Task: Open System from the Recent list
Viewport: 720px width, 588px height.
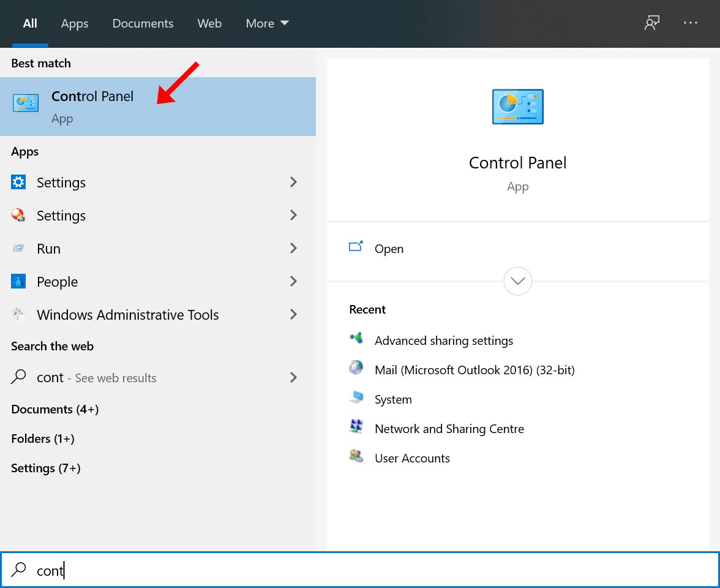Action: [393, 399]
